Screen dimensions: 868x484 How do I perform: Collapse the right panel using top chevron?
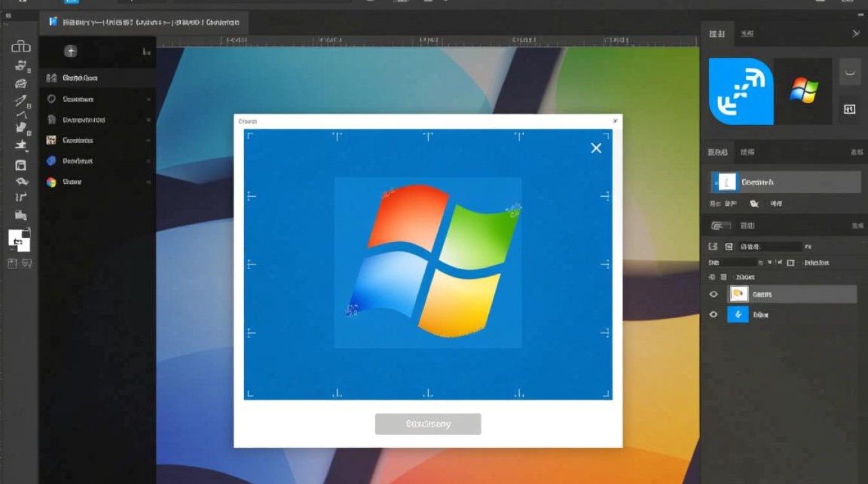pyautogui.click(x=856, y=34)
